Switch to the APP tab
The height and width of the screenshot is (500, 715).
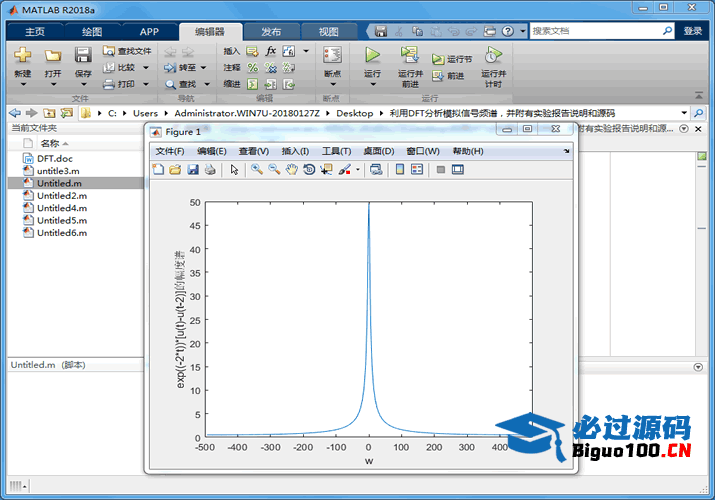tap(149, 31)
